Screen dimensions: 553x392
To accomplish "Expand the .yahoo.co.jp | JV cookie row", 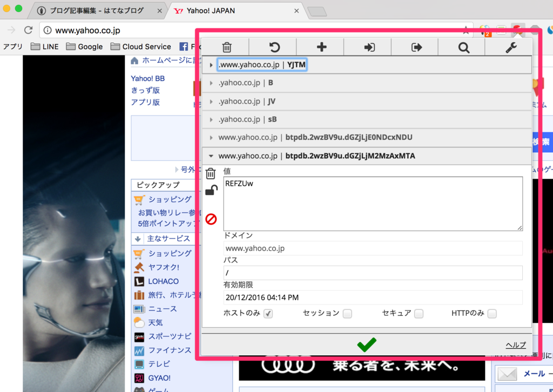I will (367, 102).
